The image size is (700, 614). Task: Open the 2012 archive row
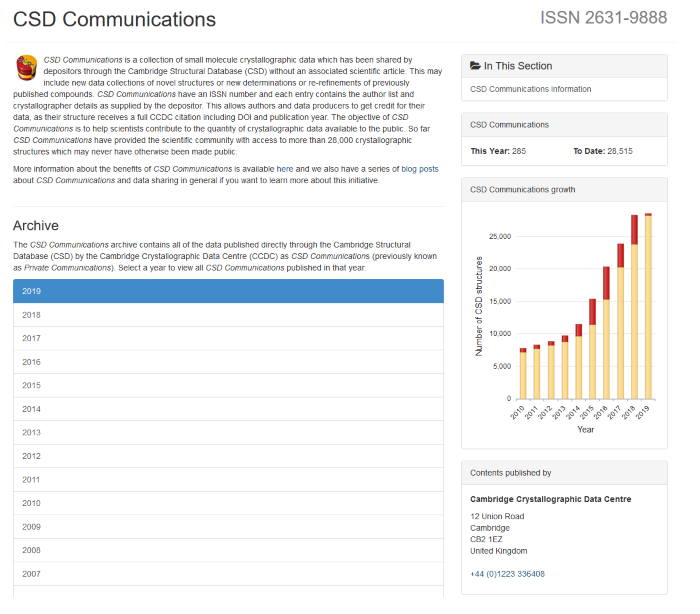228,456
